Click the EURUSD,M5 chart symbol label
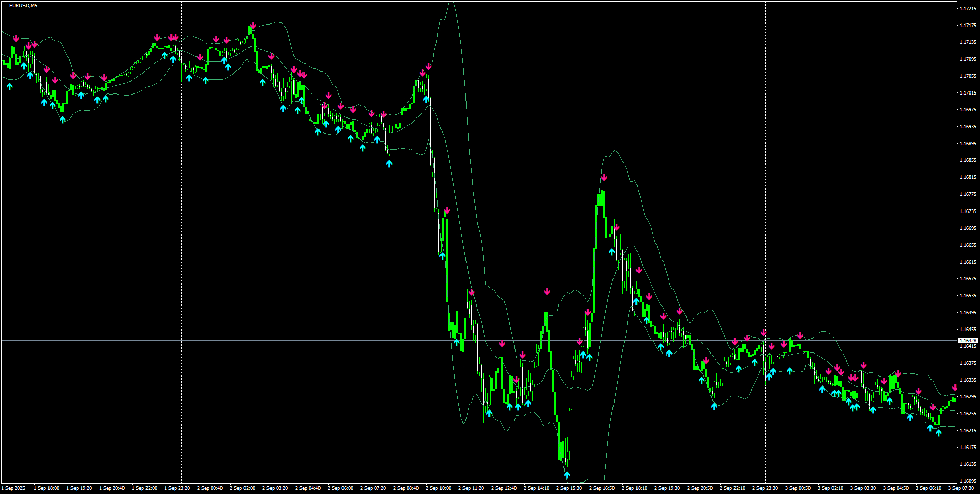This screenshot has width=980, height=494. (x=23, y=6)
